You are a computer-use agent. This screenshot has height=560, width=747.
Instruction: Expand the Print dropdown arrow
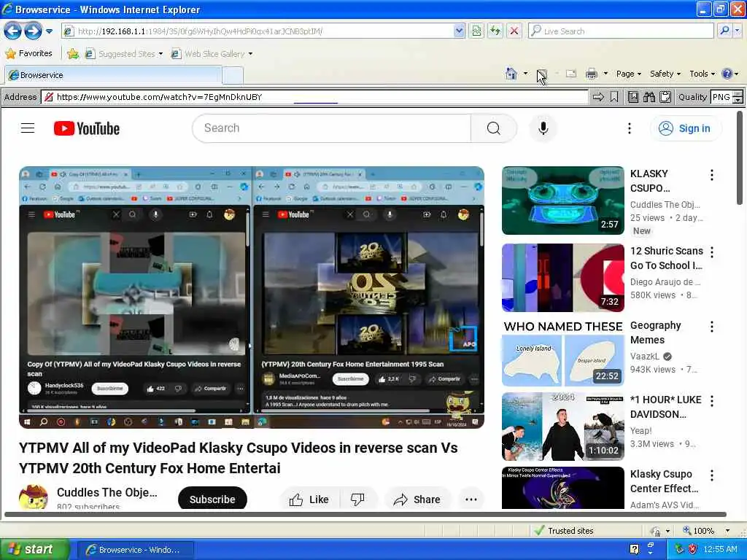605,74
